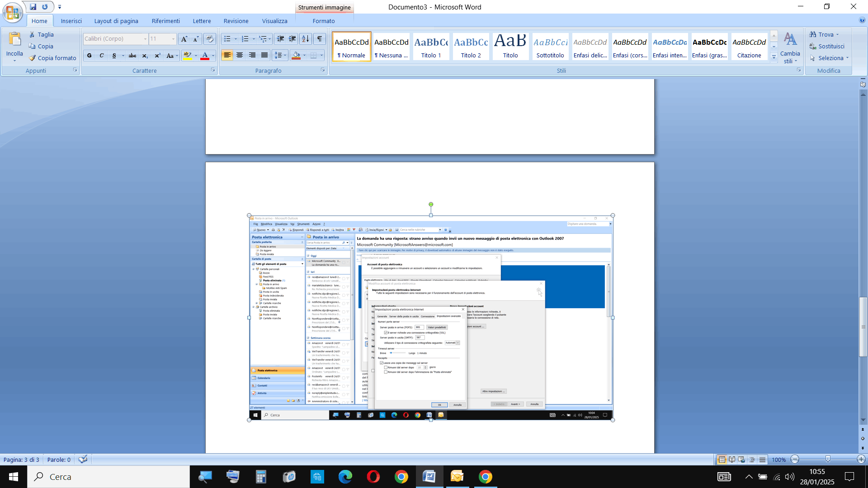Viewport: 868px width, 488px height.
Task: Click the superscript x² icon
Action: click(x=157, y=56)
